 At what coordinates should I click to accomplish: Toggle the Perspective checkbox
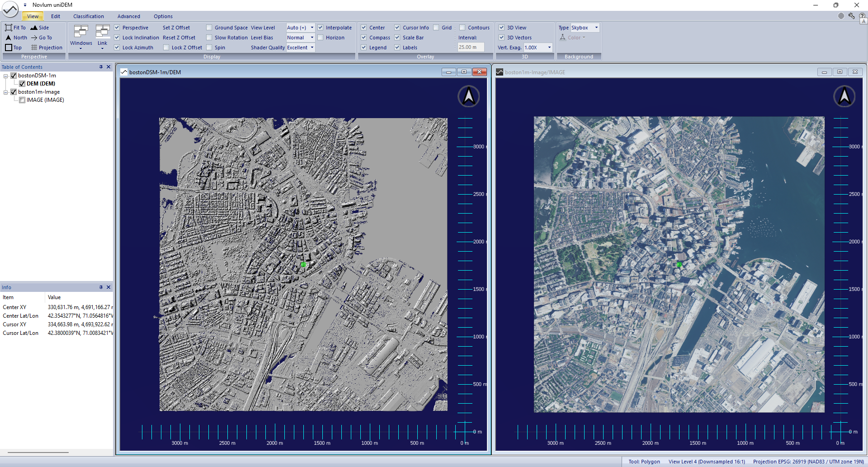pyautogui.click(x=117, y=28)
